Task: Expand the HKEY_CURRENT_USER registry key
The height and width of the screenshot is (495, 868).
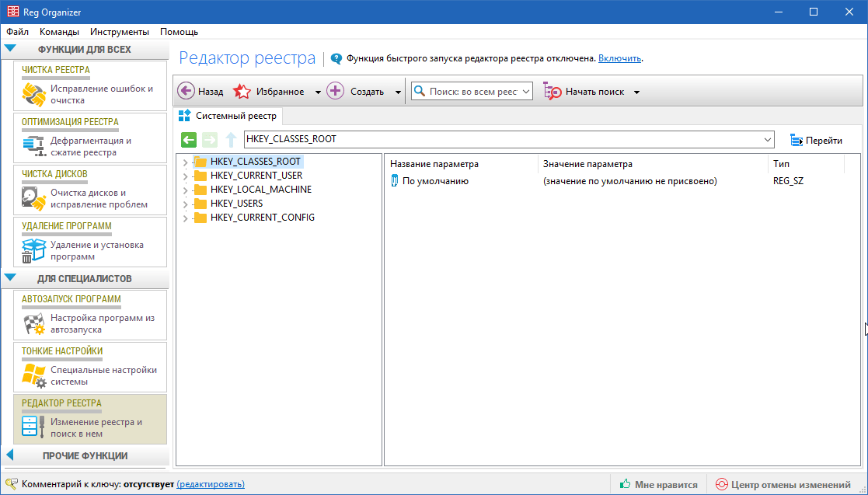Action: tap(185, 176)
